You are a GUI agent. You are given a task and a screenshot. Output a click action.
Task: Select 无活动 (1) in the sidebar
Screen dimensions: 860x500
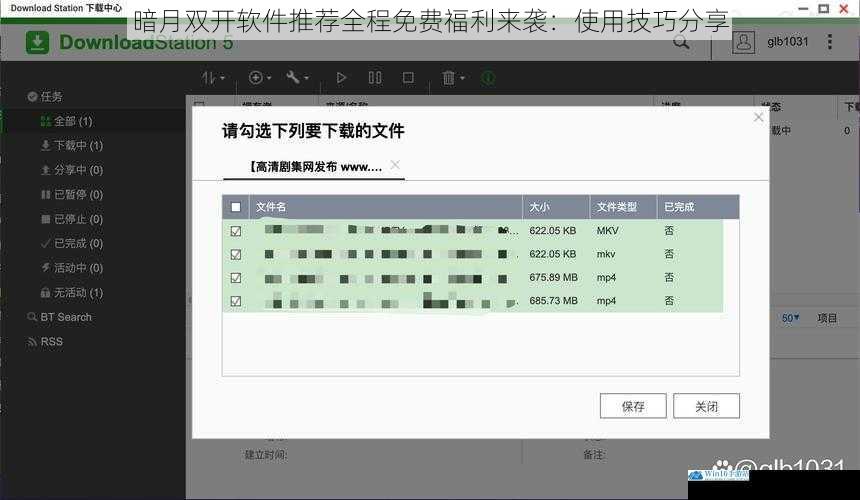[72, 293]
